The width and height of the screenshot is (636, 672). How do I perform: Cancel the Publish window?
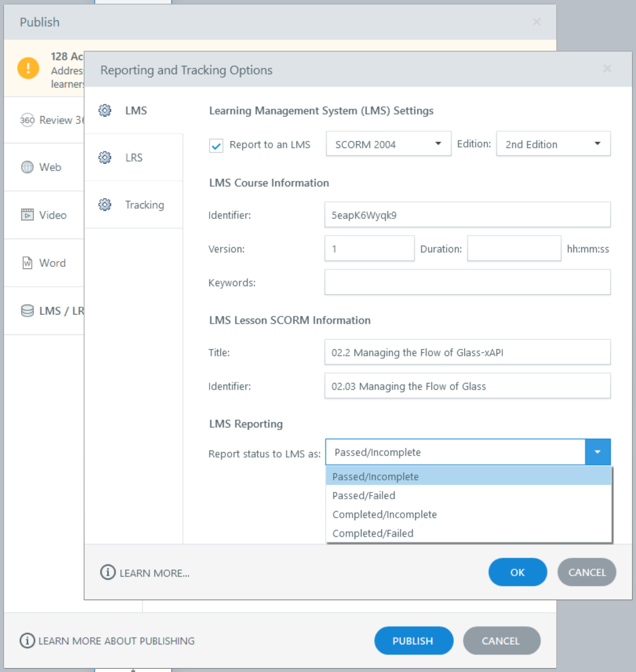click(x=502, y=641)
